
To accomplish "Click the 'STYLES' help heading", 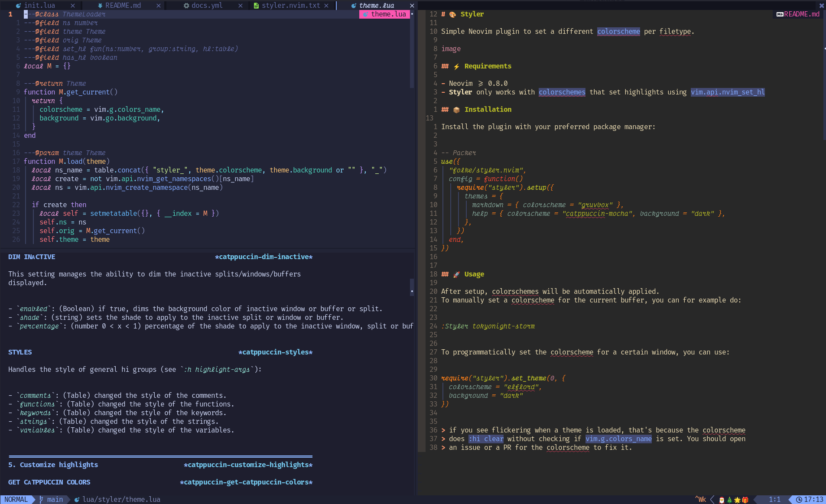I will click(x=20, y=352).
